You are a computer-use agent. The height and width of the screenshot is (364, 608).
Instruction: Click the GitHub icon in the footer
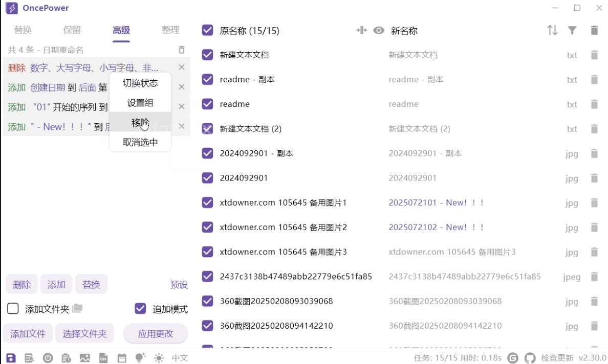tap(530, 358)
